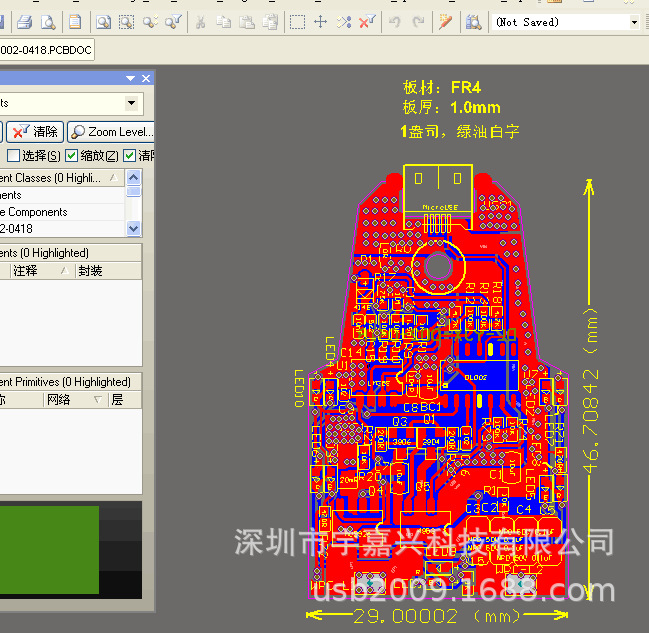Image resolution: width=649 pixels, height=633 pixels.
Task: Expand the PCB panel mode dropdown
Action: point(133,103)
